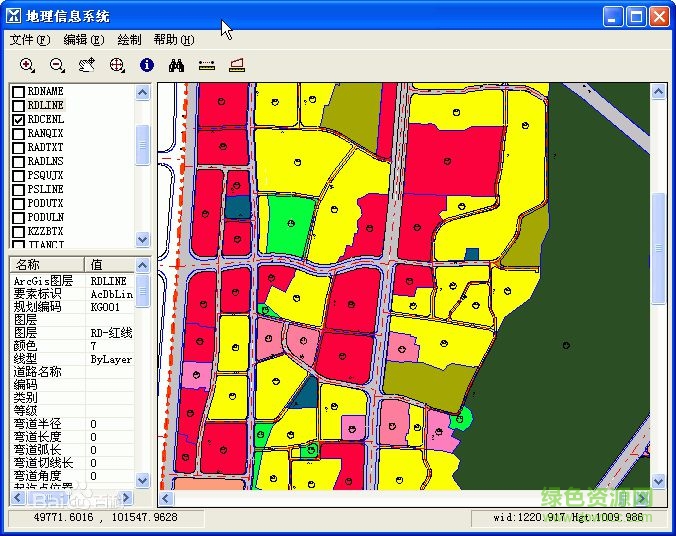
Task: Select the measure area tool
Action: [x=237, y=65]
